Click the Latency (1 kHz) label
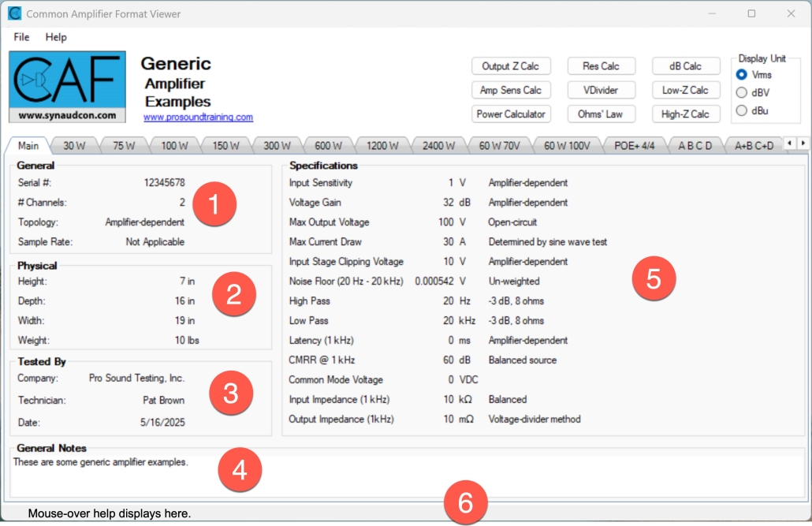This screenshot has height=526, width=812. (321, 341)
